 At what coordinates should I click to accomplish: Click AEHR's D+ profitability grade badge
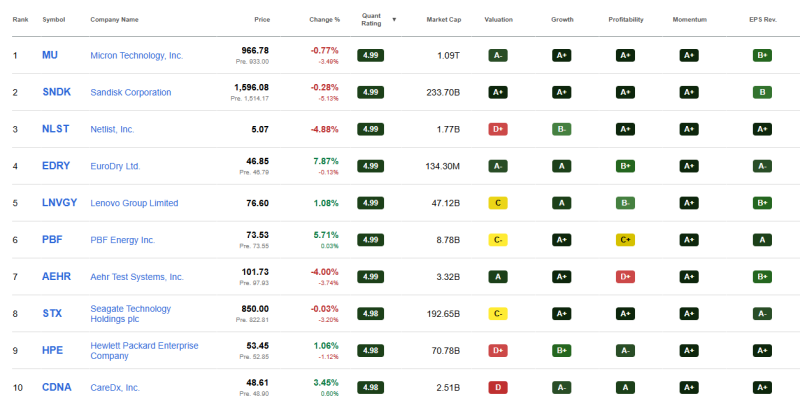click(625, 277)
